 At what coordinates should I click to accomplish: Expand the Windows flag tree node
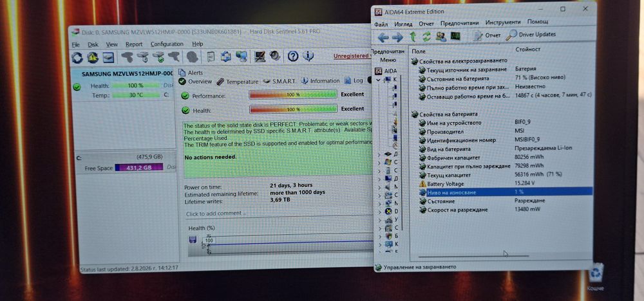click(379, 162)
